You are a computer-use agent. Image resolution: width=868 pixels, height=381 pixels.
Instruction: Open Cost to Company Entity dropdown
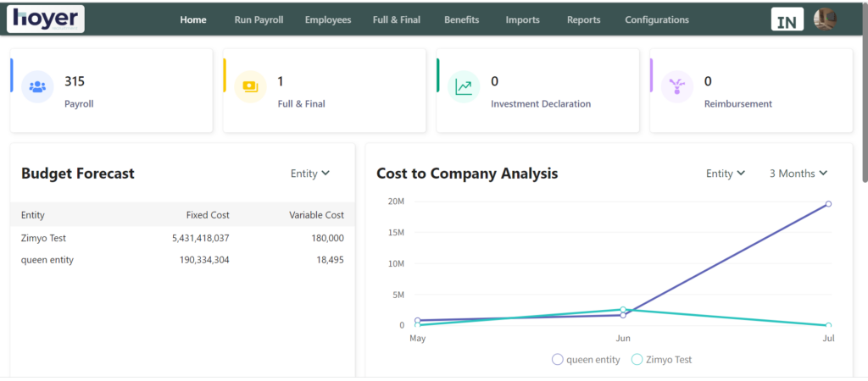[726, 174]
